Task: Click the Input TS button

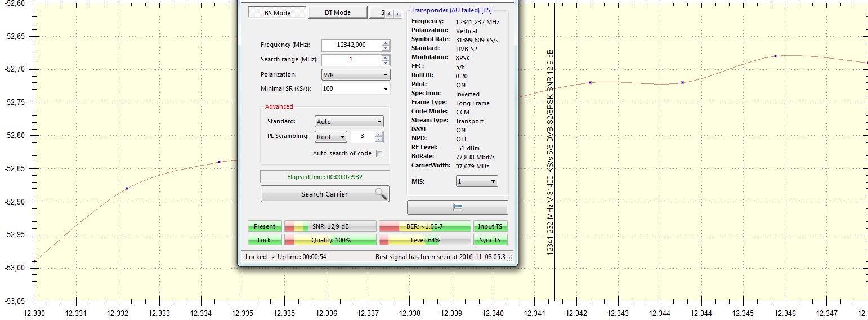Action: 490,226
